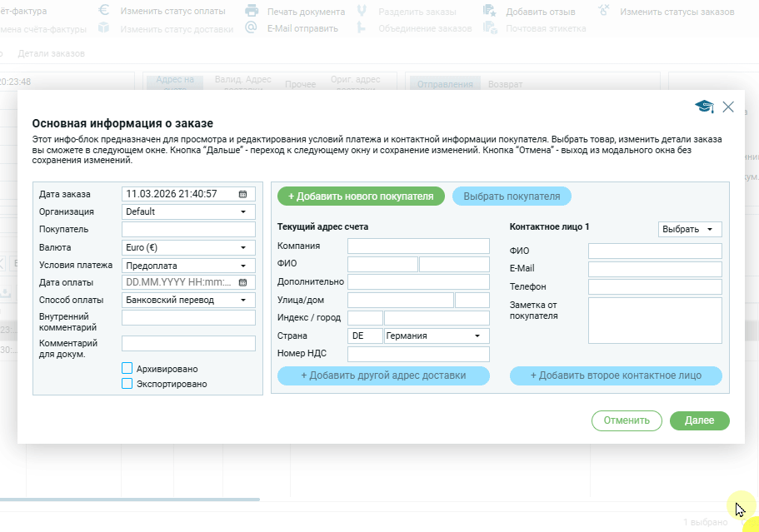Open the graduation cap tutorial icon
759x532 pixels.
pos(705,107)
